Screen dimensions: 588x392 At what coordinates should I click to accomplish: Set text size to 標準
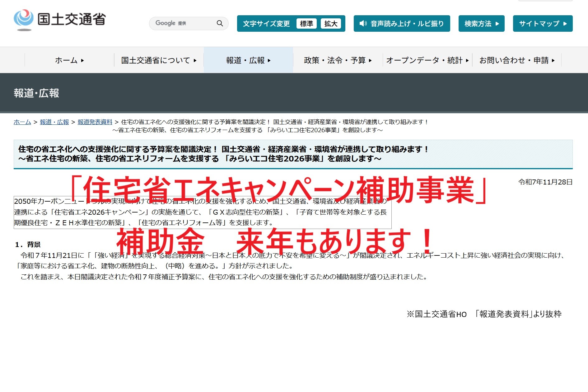pos(306,24)
